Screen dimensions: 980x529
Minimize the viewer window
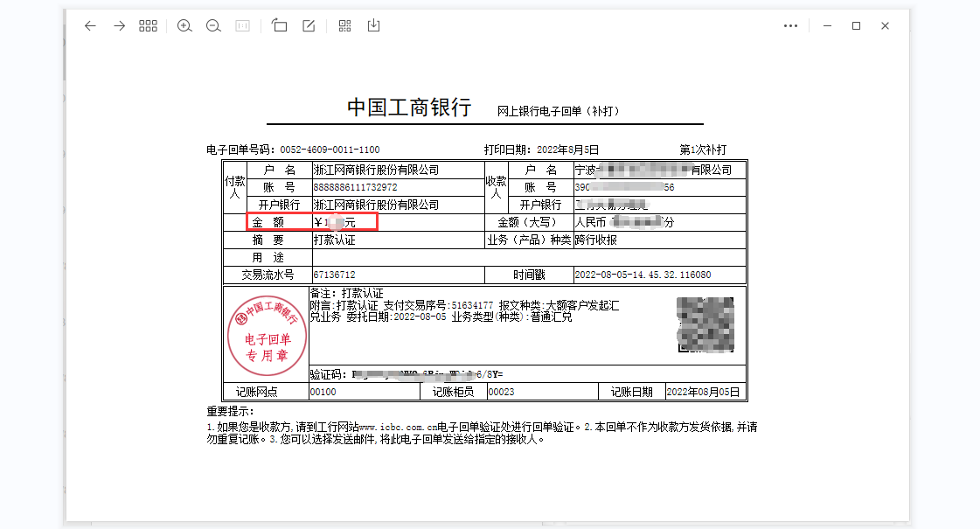point(828,25)
